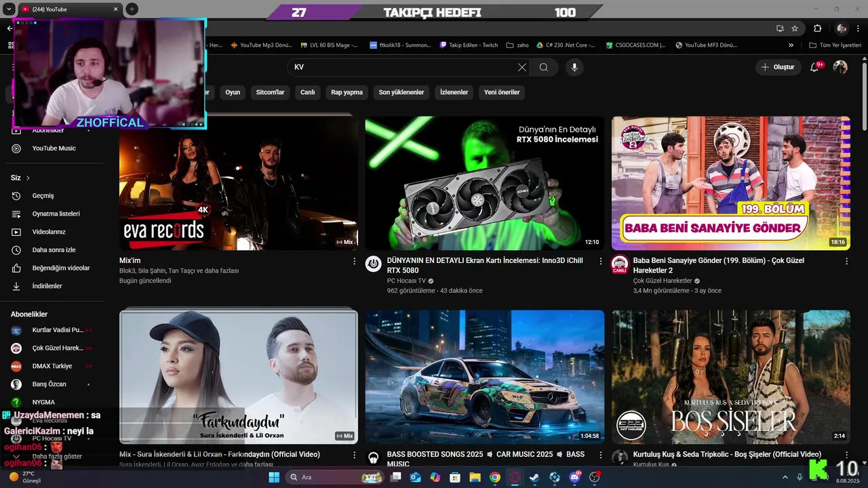Expand the Siz section chevron
Viewport: 868px width, 488px height.
pos(28,178)
